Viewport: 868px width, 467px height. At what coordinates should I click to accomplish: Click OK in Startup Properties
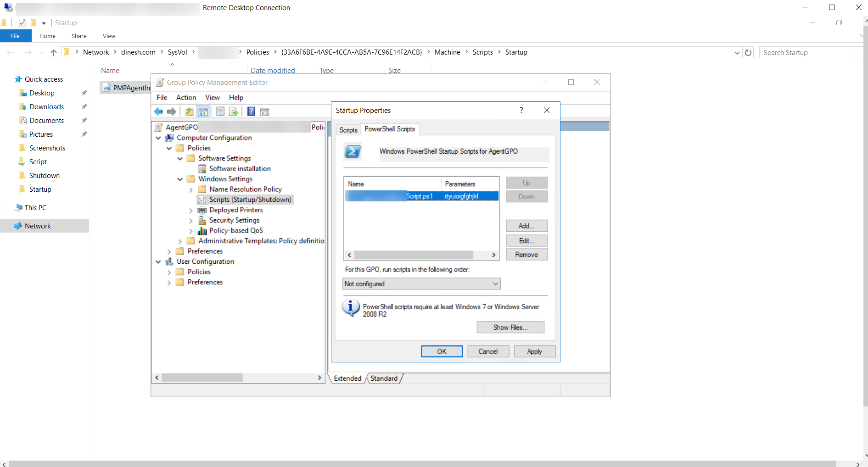(x=442, y=351)
